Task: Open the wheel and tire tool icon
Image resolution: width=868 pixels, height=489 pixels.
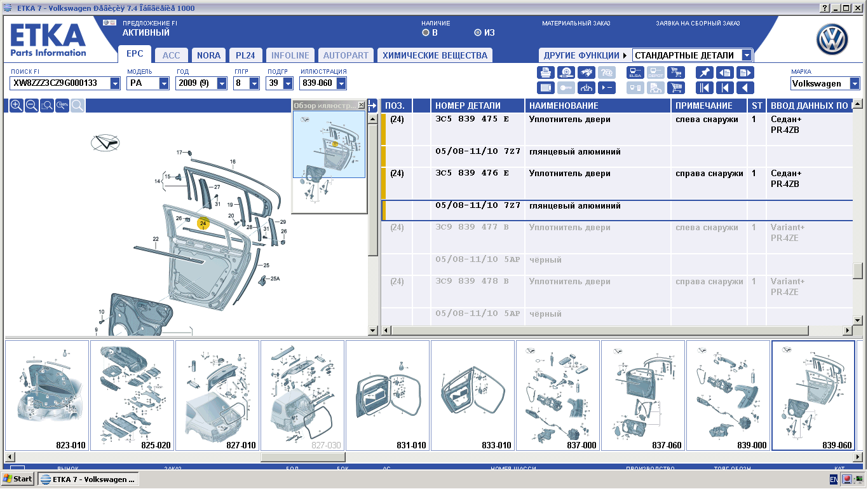Action: click(x=566, y=72)
